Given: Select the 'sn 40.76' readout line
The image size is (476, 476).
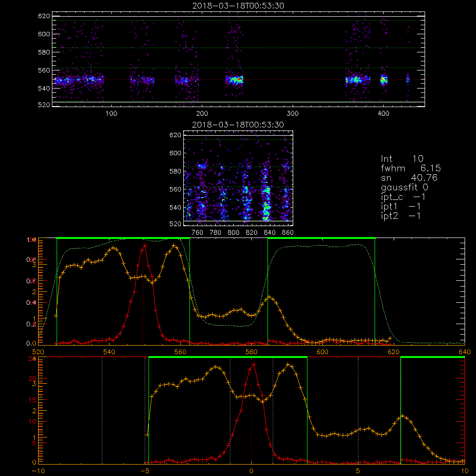Looking at the screenshot, I should pos(409,178).
